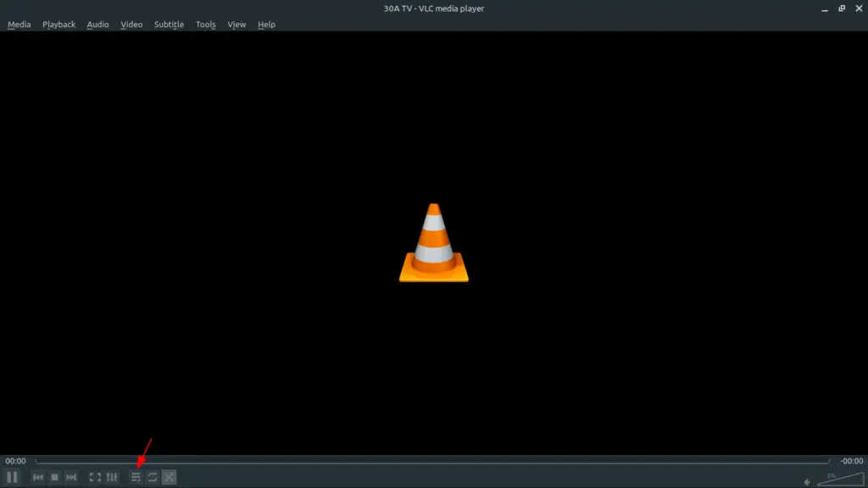Open the Help menu

coord(266,25)
